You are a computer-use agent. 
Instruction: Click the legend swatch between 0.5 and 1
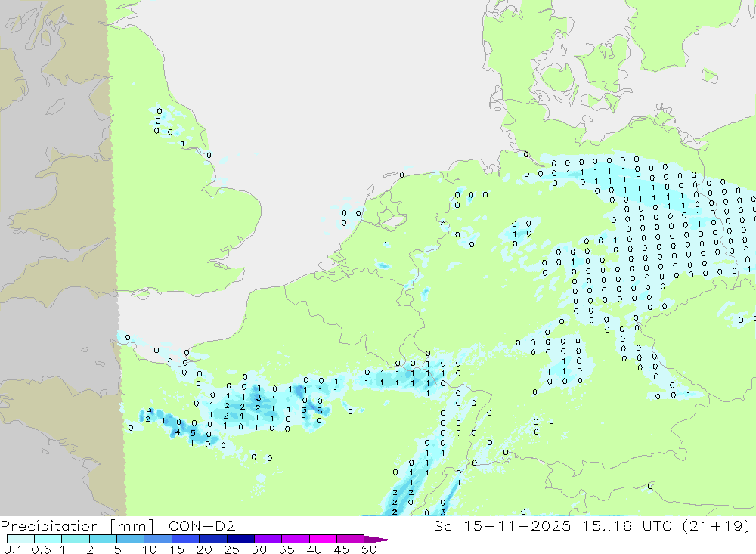[x=48, y=539]
